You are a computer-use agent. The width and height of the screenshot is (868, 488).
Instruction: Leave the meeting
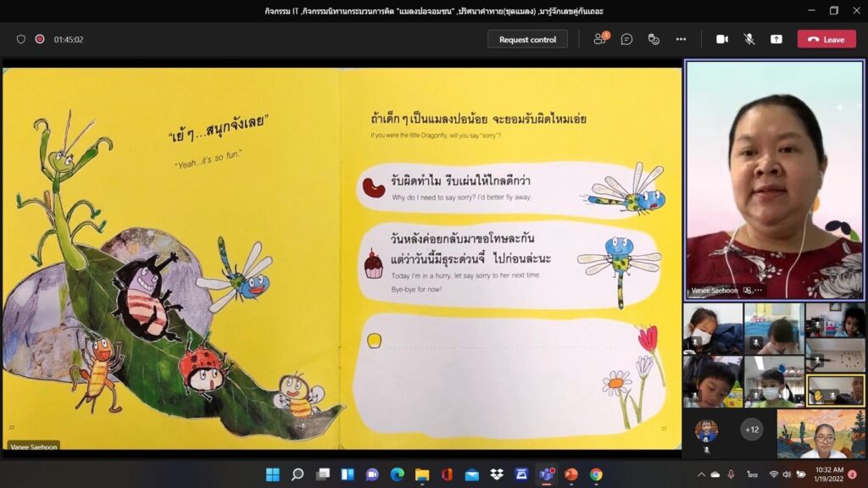click(x=826, y=39)
